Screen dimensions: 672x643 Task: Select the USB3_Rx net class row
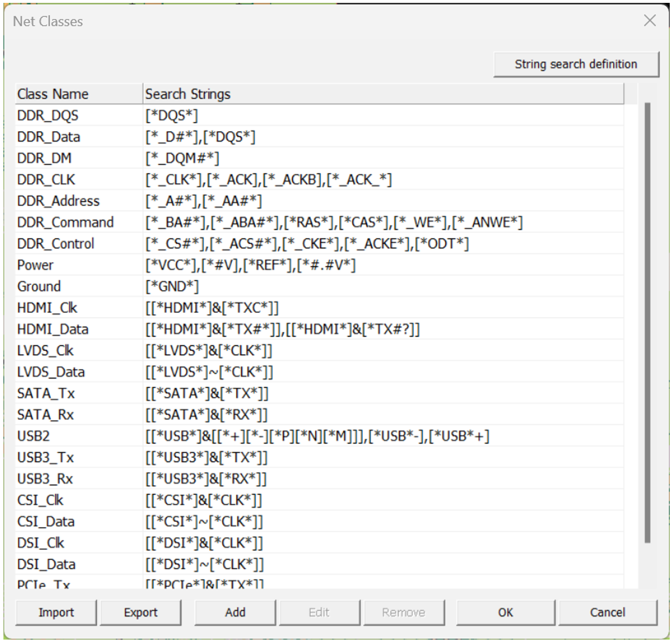tap(80, 479)
